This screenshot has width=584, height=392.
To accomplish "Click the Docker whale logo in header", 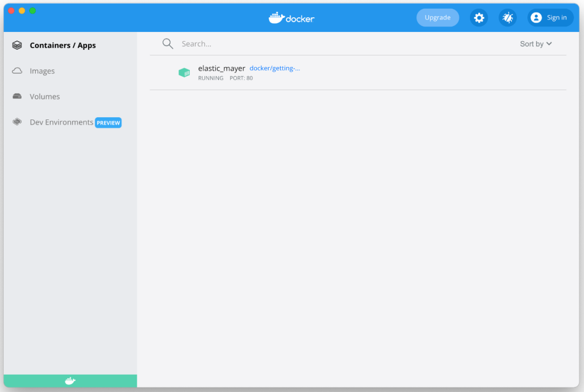I will click(x=276, y=17).
